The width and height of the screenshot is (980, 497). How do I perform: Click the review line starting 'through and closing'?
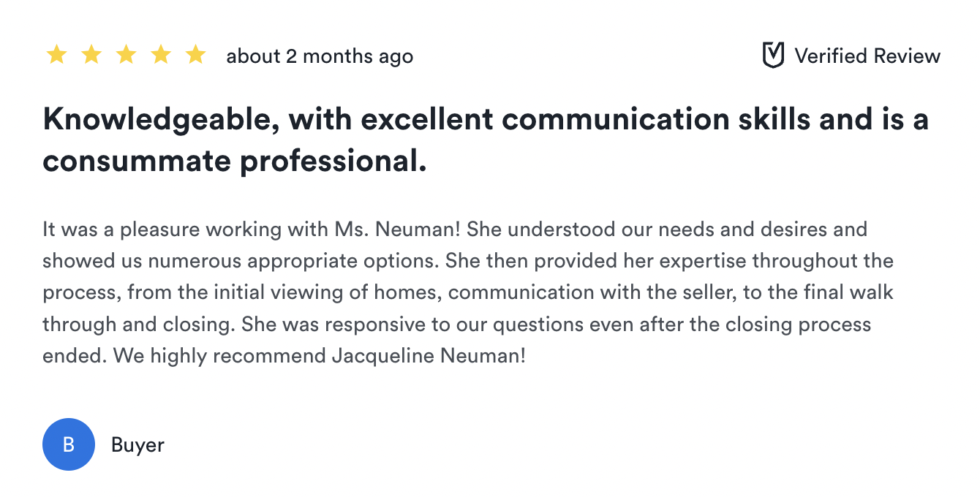pos(457,325)
